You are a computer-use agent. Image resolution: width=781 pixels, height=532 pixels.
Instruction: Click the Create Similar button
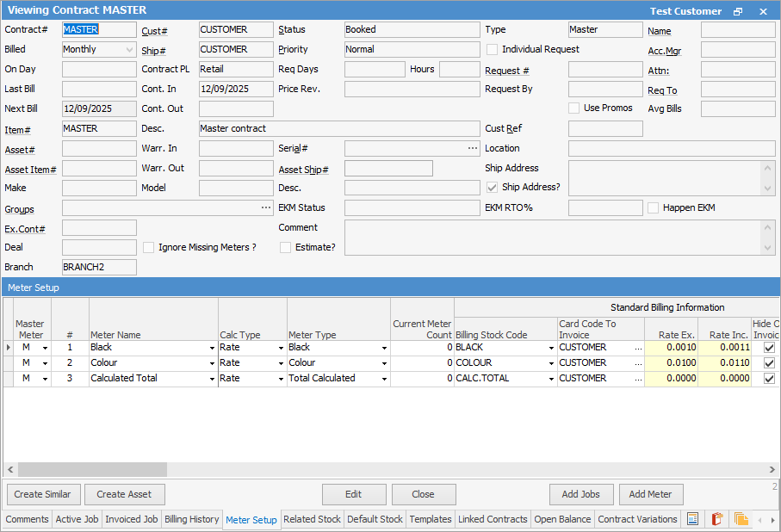[42, 494]
